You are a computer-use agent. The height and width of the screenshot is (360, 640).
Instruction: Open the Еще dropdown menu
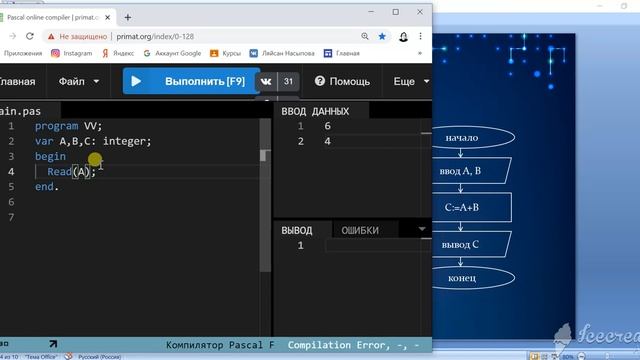pyautogui.click(x=411, y=82)
